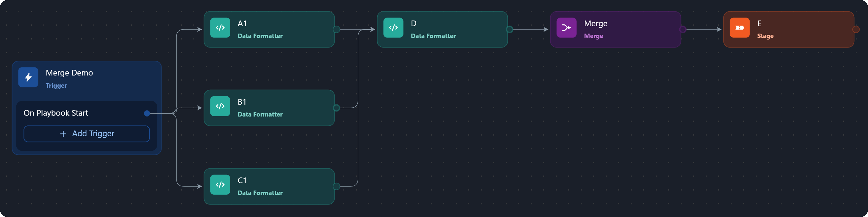
Task: Click the A1 node output connector
Action: [x=336, y=30]
